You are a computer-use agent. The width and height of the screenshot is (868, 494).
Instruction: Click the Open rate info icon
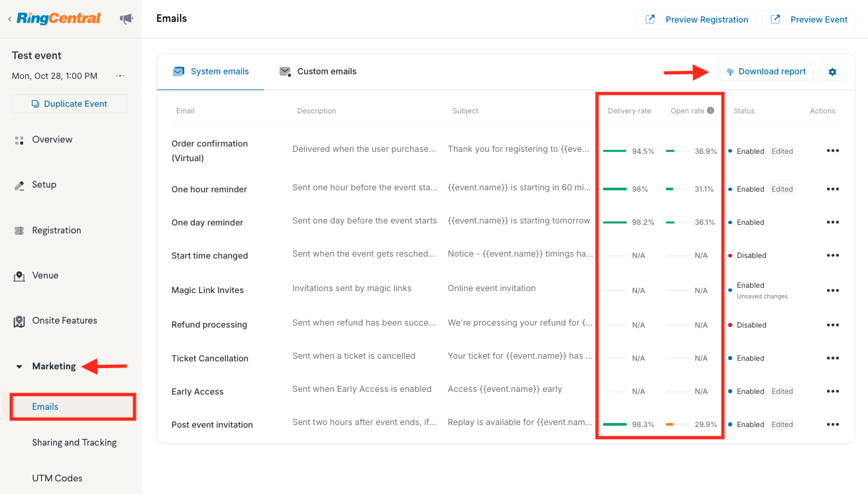point(710,111)
